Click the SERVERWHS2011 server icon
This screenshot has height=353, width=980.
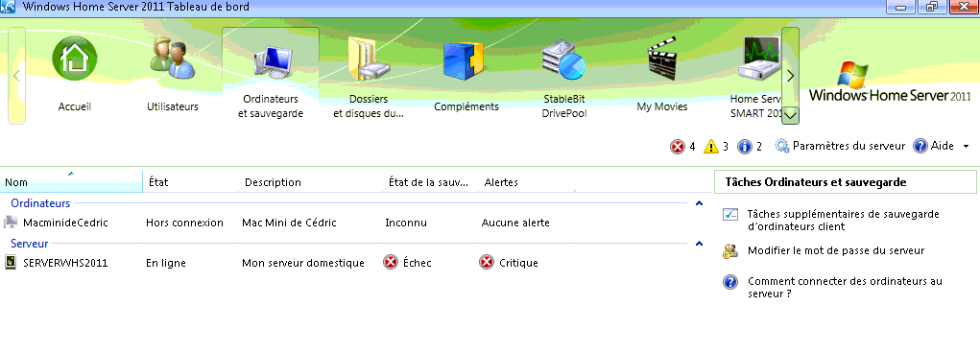11,263
